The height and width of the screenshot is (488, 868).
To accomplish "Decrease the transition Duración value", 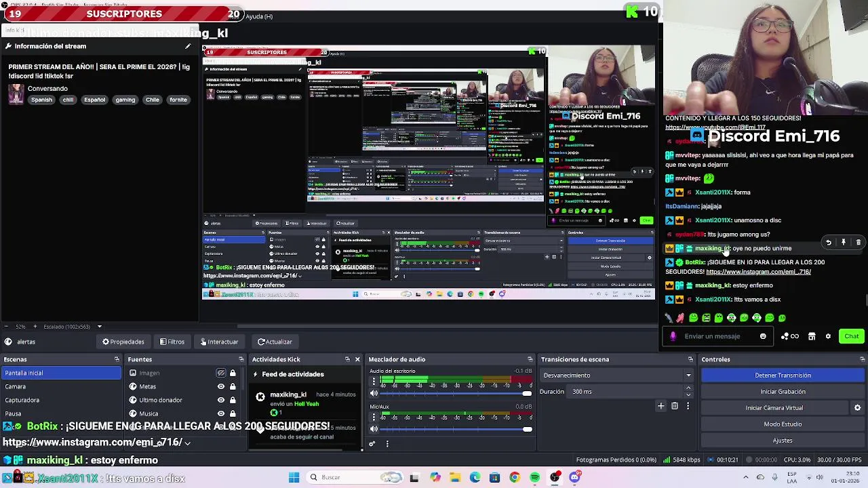I will pyautogui.click(x=688, y=394).
